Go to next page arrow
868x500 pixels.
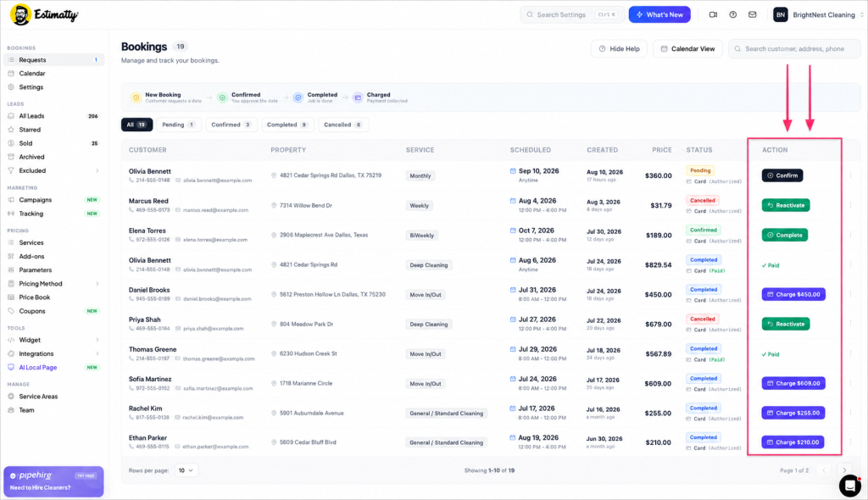844,470
